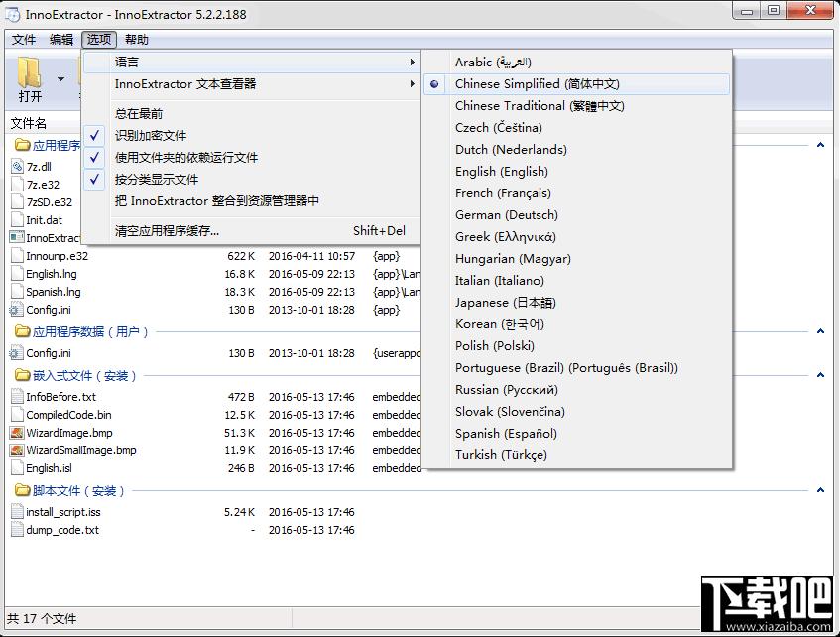Select the install_script.iss file icon
This screenshot has height=637, width=840.
(x=17, y=512)
